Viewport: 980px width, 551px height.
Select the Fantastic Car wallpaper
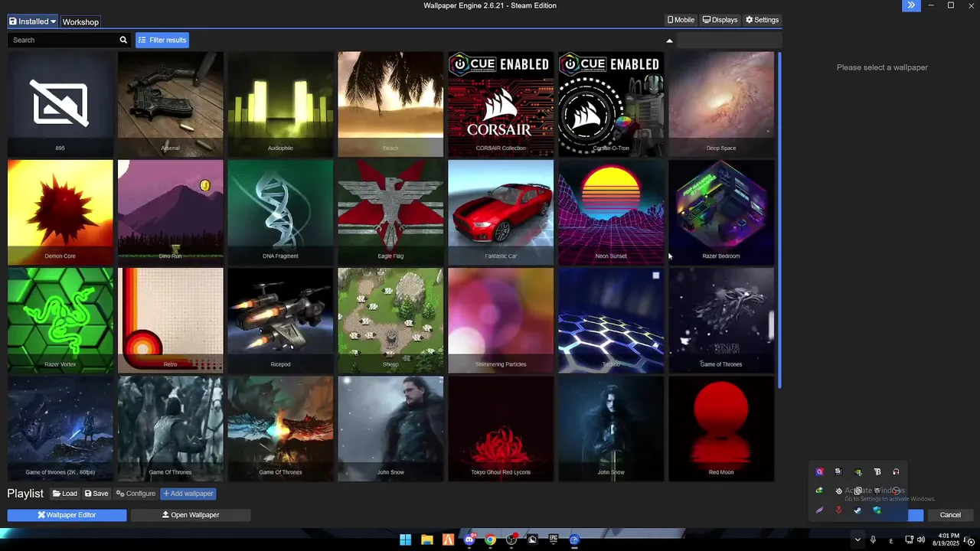coord(501,212)
